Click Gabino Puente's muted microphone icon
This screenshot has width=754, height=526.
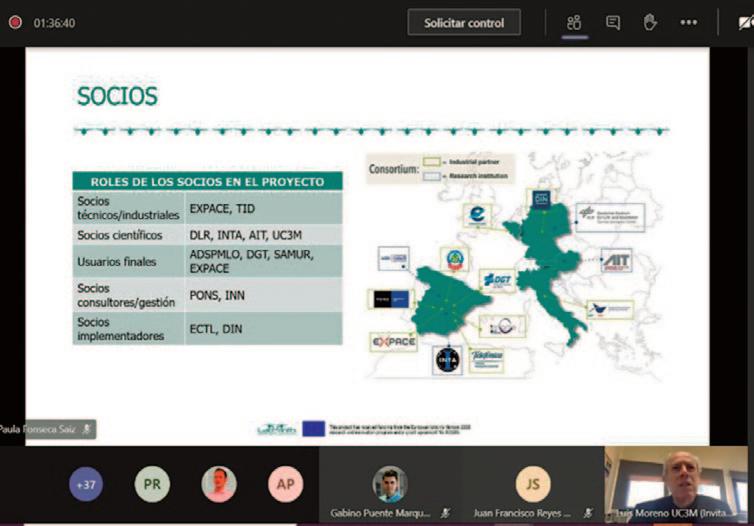pos(445,513)
